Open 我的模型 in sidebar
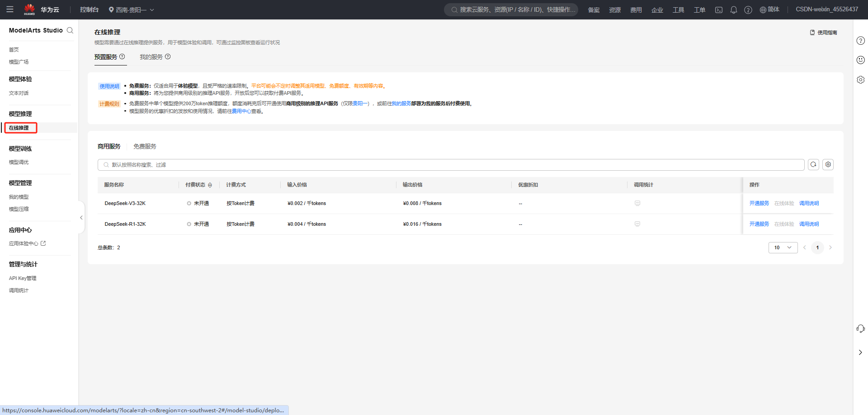Viewport: 868px width, 415px height. pos(19,197)
